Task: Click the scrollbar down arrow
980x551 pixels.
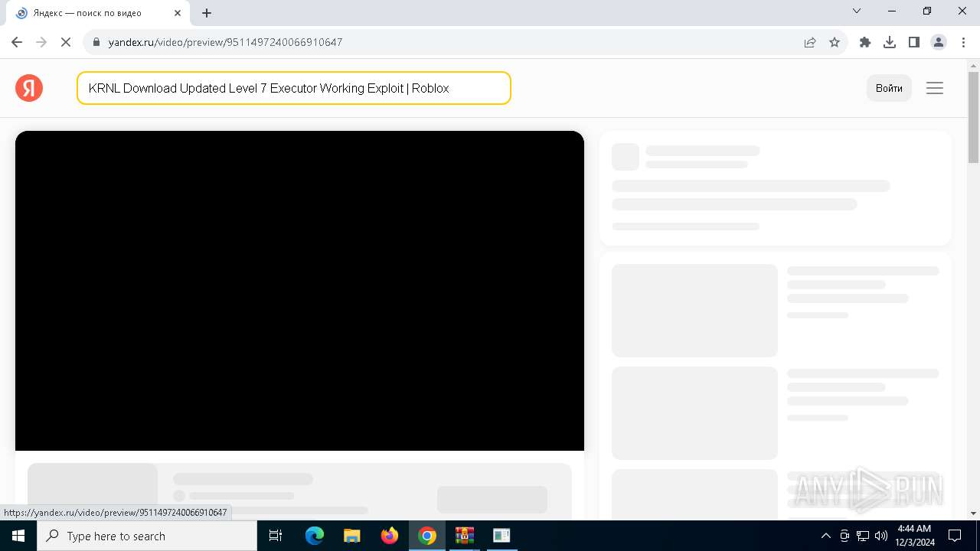Action: click(x=973, y=514)
